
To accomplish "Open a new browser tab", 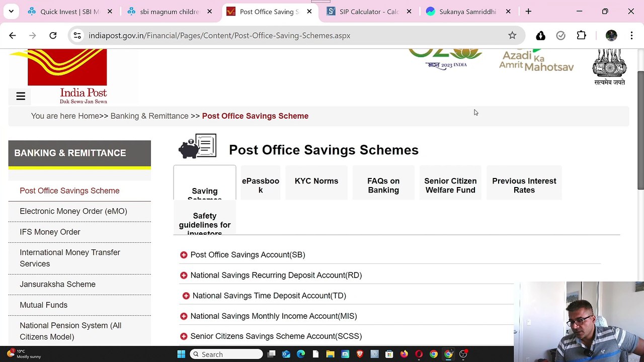I will click(x=528, y=12).
